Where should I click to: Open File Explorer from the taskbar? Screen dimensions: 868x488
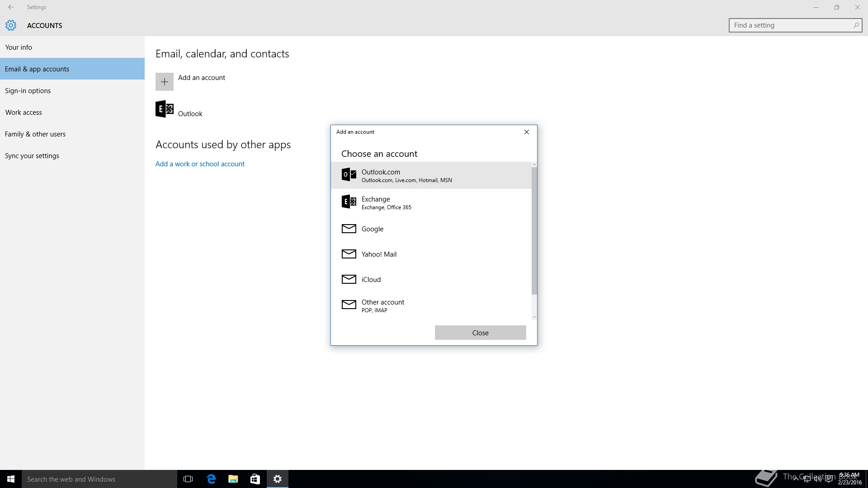(x=233, y=479)
